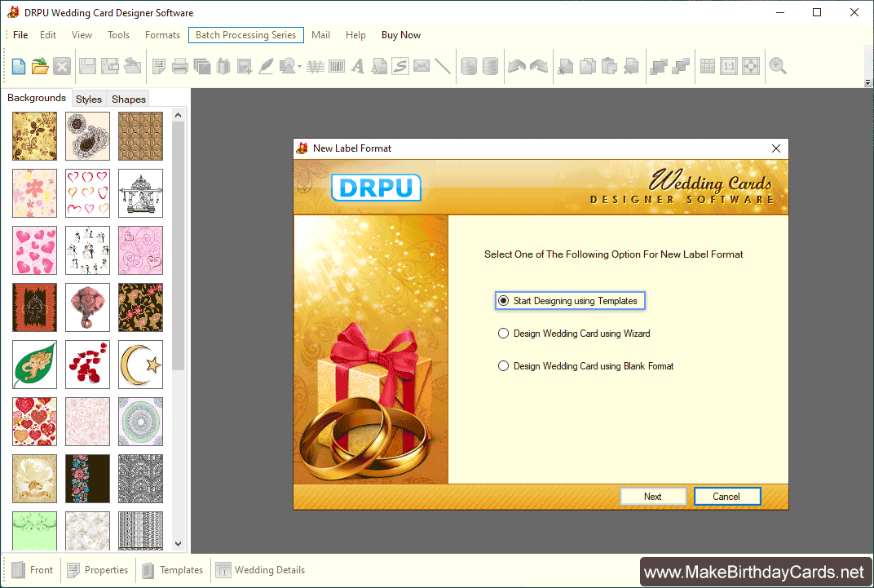Expand toolbar overflow arrow at right edge
Image resolution: width=874 pixels, height=588 pixels.
pyautogui.click(x=867, y=82)
